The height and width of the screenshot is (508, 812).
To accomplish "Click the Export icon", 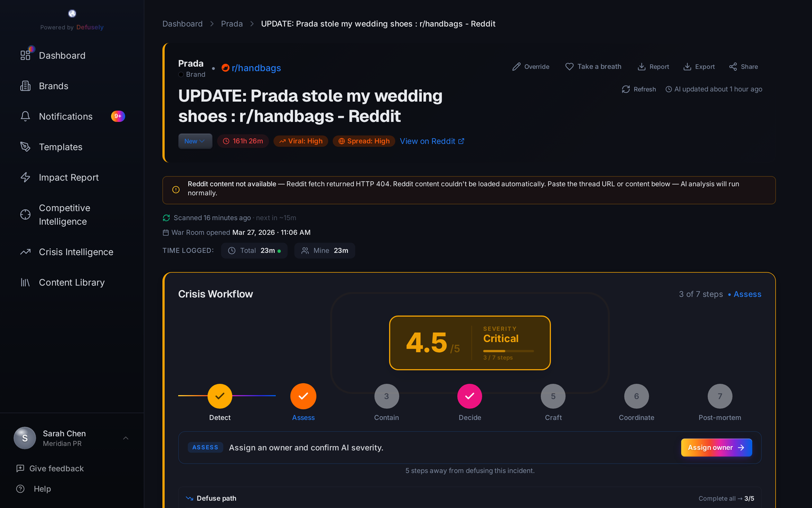I will 687,67.
